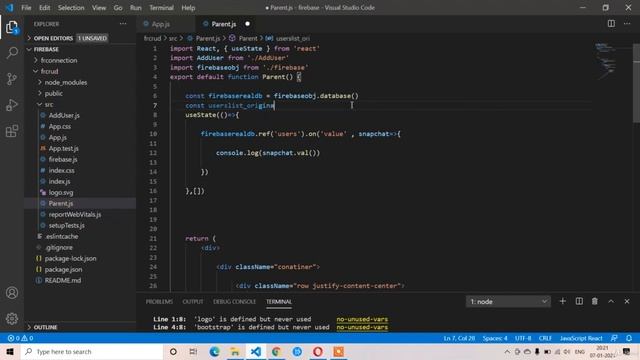
Task: Close the unsaved Parent.js tab dot
Action: (x=247, y=24)
